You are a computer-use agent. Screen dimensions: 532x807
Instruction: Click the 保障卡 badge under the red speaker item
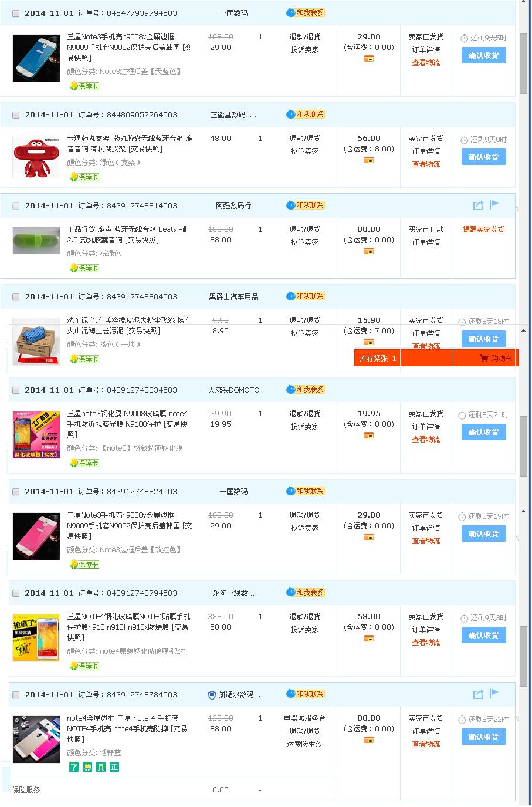click(84, 177)
